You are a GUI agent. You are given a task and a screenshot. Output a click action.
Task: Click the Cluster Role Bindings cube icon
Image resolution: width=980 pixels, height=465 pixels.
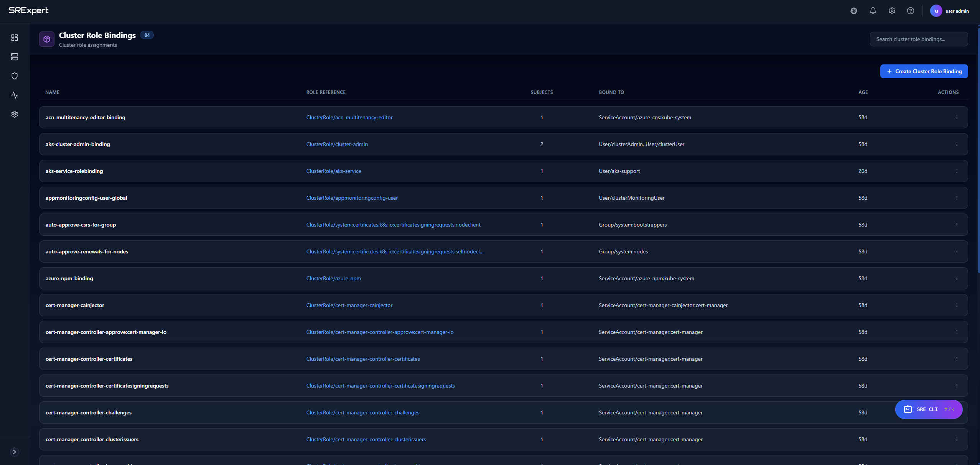pyautogui.click(x=46, y=39)
